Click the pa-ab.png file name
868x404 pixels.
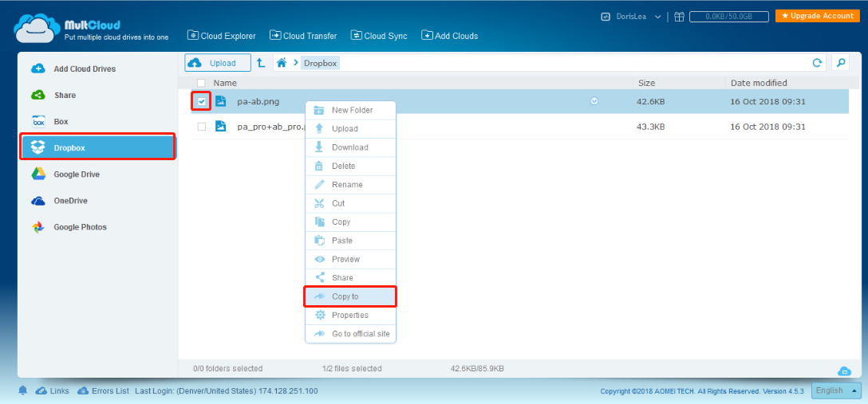pyautogui.click(x=258, y=101)
